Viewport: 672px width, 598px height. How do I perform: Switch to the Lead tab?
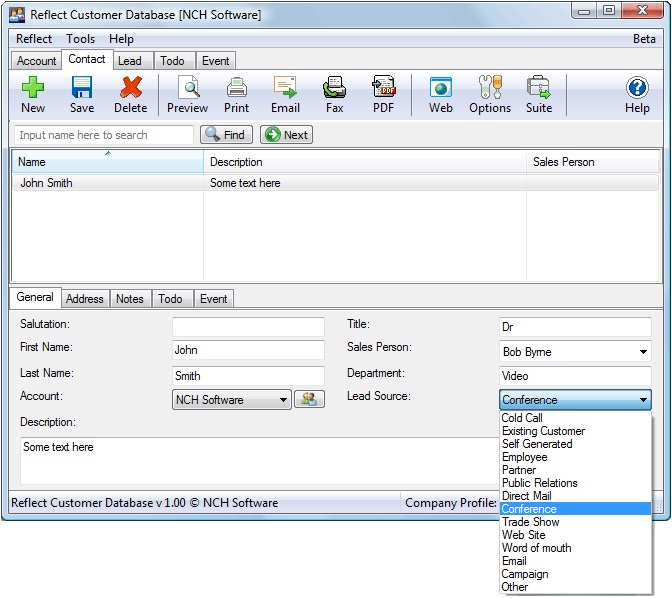[130, 61]
